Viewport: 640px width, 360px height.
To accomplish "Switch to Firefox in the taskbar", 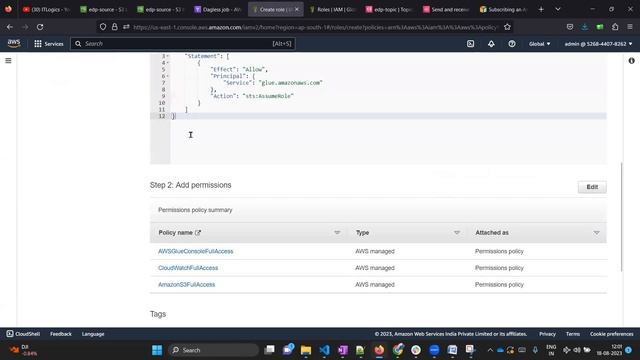I will [379, 350].
